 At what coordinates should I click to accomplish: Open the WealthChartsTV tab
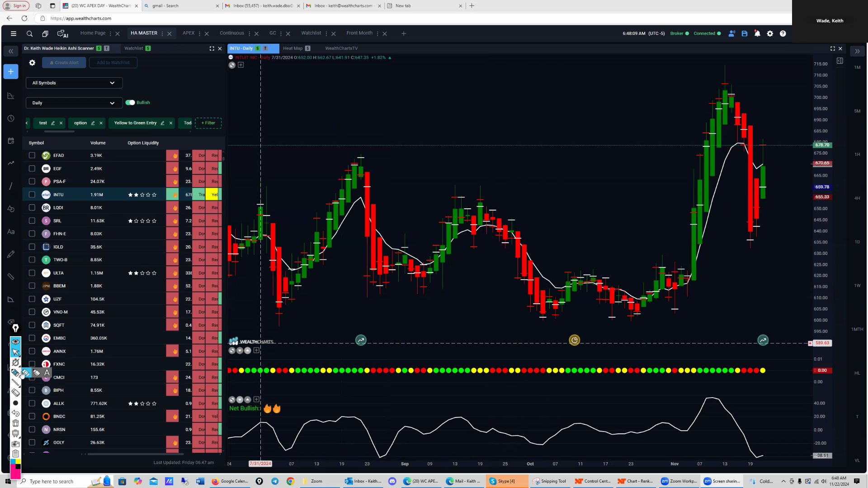click(x=341, y=48)
